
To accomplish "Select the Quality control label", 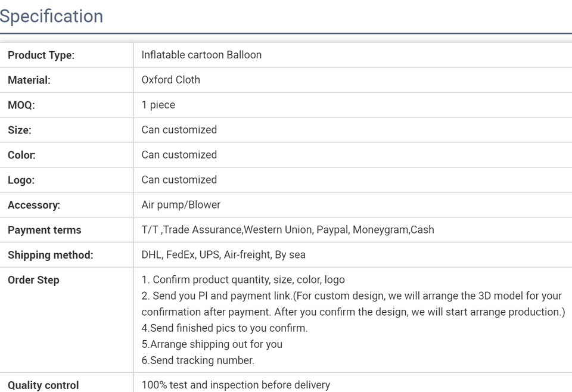I will pos(43,385).
